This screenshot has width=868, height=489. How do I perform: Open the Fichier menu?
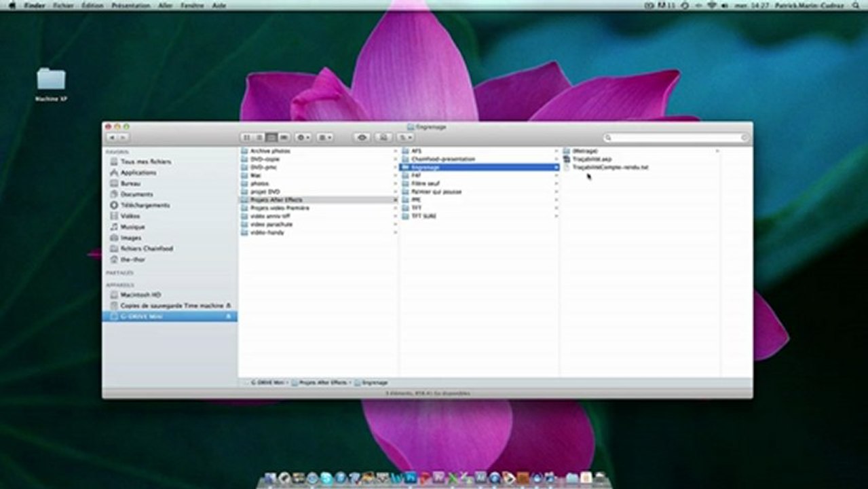tap(63, 5)
